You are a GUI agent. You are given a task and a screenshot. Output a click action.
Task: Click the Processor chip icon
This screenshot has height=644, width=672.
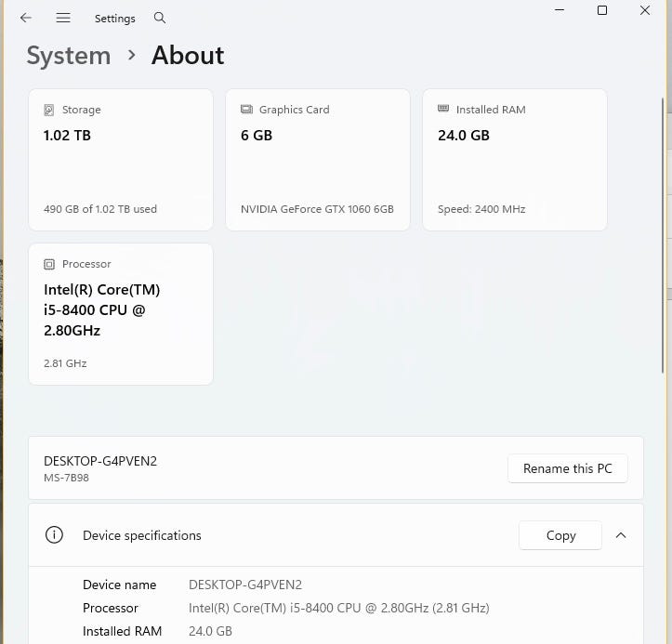click(49, 264)
